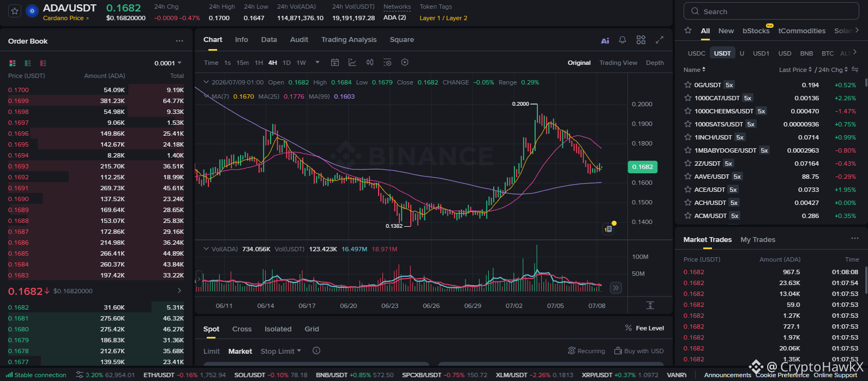Viewport: 868px width, 381px height.
Task: Open order type info icon beside Stop Limit
Action: (x=316, y=351)
